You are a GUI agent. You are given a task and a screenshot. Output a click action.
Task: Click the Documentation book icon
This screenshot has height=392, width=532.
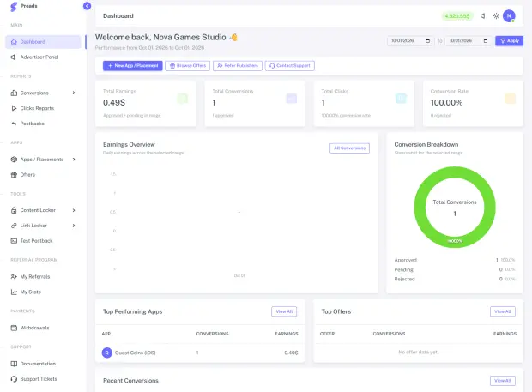[14, 364]
